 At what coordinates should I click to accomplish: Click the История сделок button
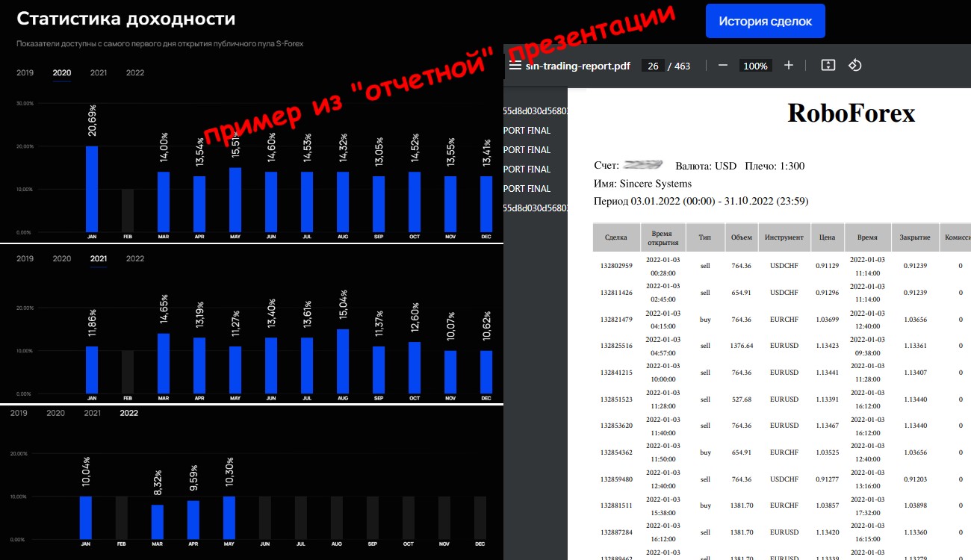tap(766, 21)
